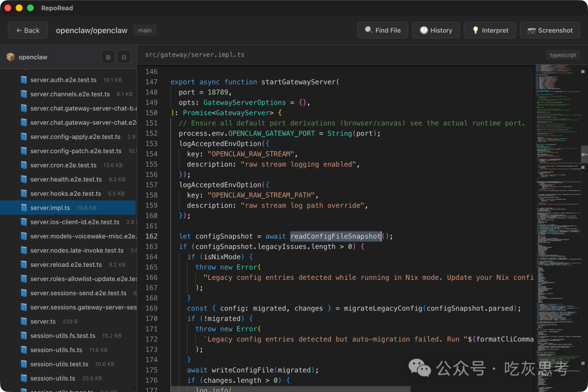Select the highlighted server.impl.ts file

tap(68, 208)
